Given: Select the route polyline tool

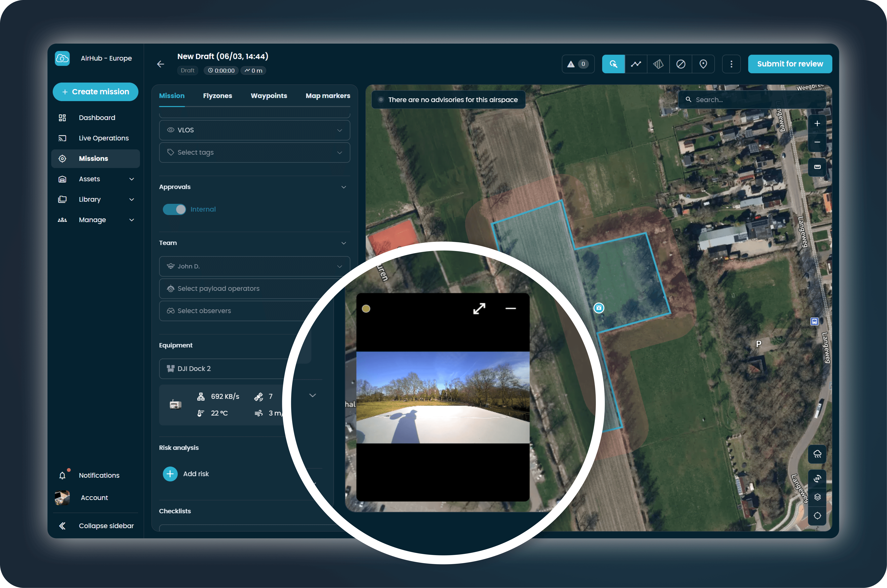Looking at the screenshot, I should click(x=636, y=64).
